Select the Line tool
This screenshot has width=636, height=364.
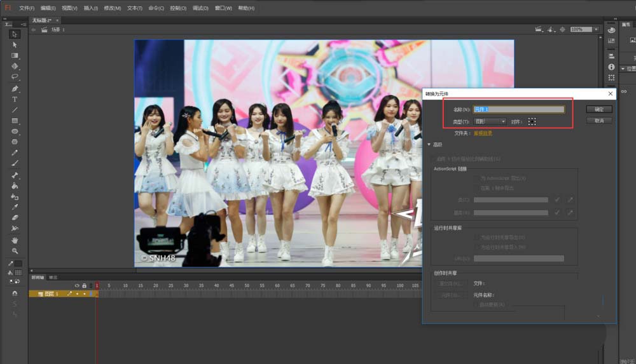(x=15, y=110)
